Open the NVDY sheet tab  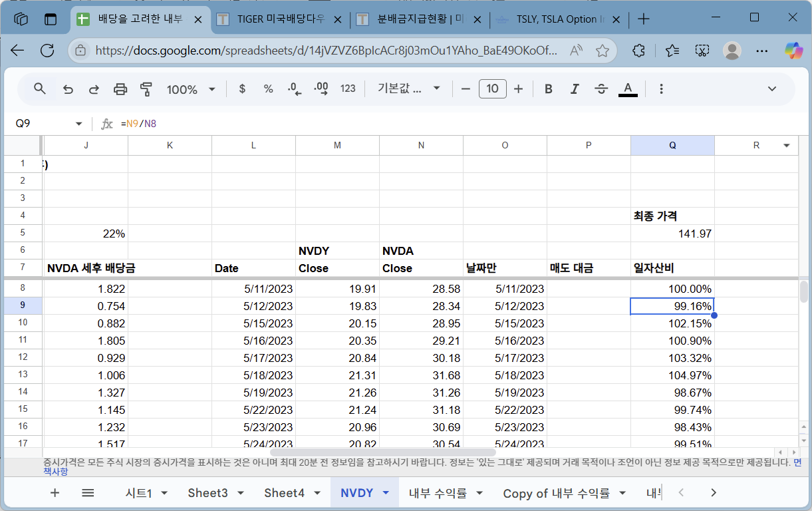pyautogui.click(x=356, y=493)
